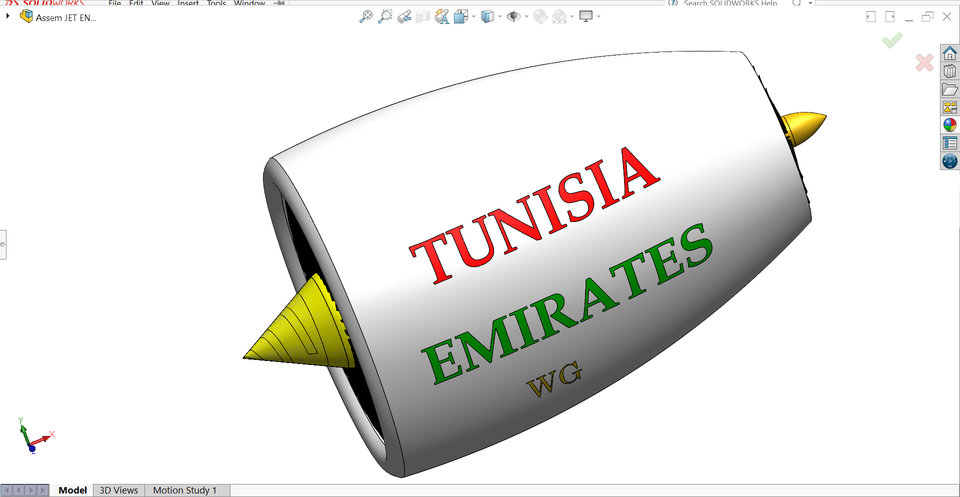Open the View Palette task pane tab
This screenshot has width=960, height=497.
click(950, 107)
